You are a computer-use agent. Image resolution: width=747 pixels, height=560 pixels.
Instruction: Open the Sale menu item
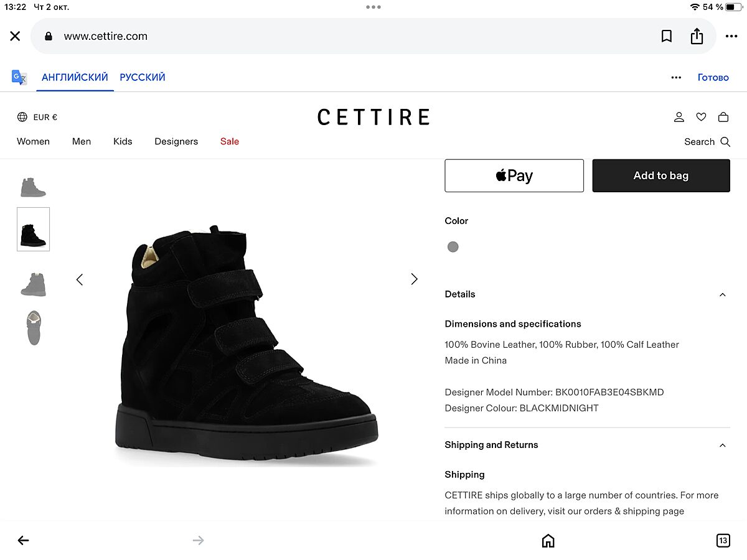[230, 141]
